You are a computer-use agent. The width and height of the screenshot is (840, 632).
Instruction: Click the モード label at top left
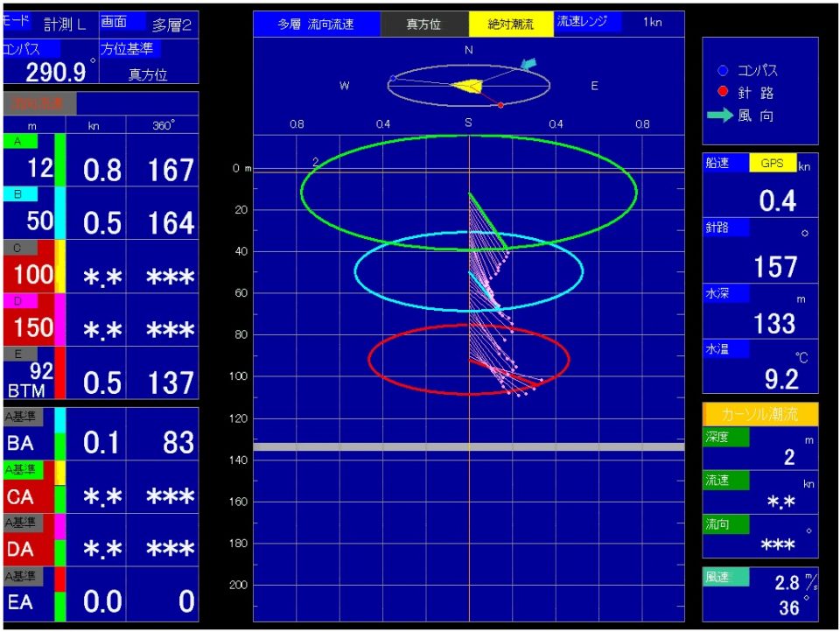pos(16,21)
